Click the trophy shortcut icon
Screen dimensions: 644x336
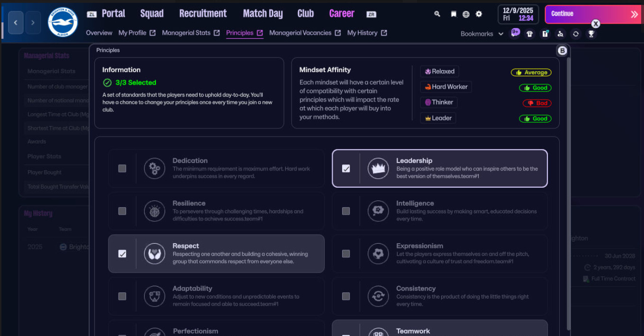[x=591, y=34]
